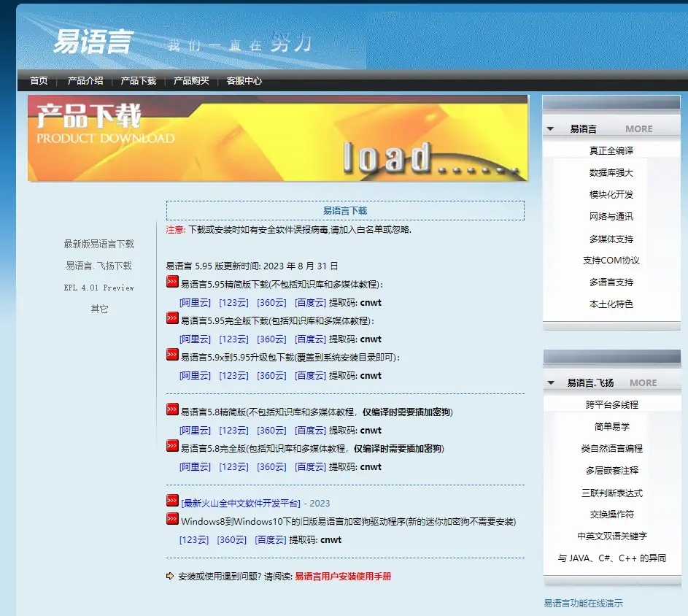The width and height of the screenshot is (688, 616).
Task: Click 360云 link for 5.8完全版
Action: [x=271, y=466]
